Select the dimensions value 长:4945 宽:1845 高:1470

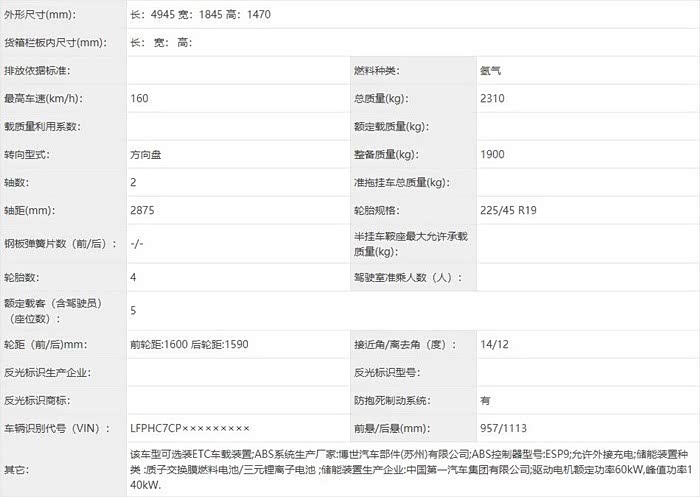[200, 17]
